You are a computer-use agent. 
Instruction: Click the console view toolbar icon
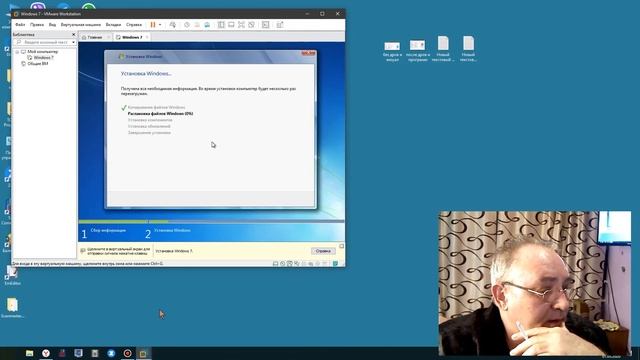(265, 25)
